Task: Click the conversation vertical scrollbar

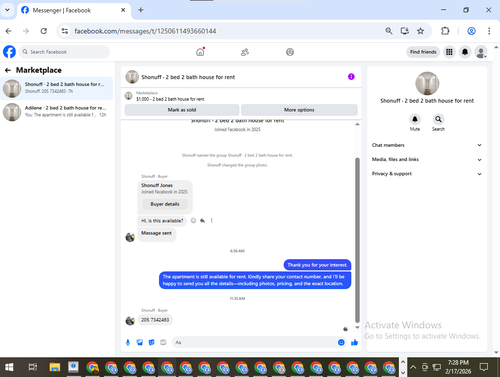Action: click(x=357, y=240)
